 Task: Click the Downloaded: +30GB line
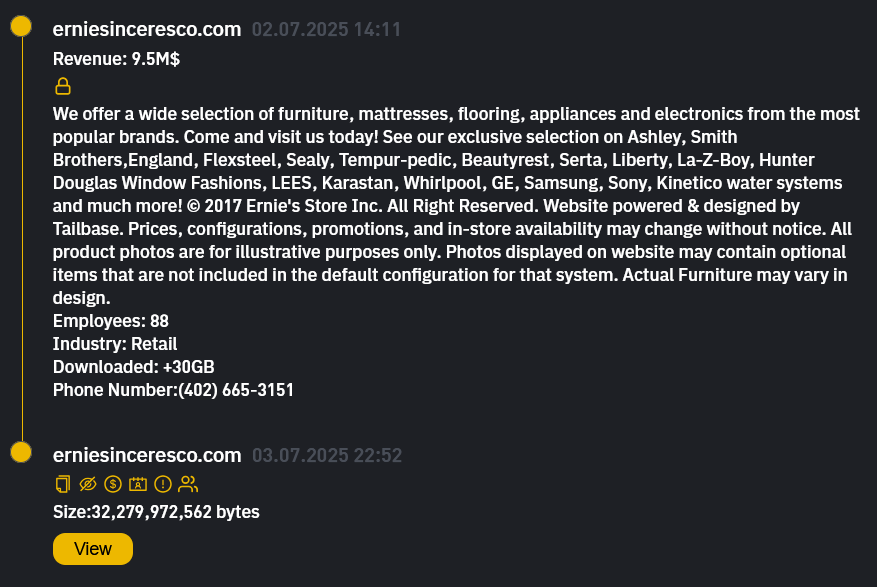click(x=133, y=367)
